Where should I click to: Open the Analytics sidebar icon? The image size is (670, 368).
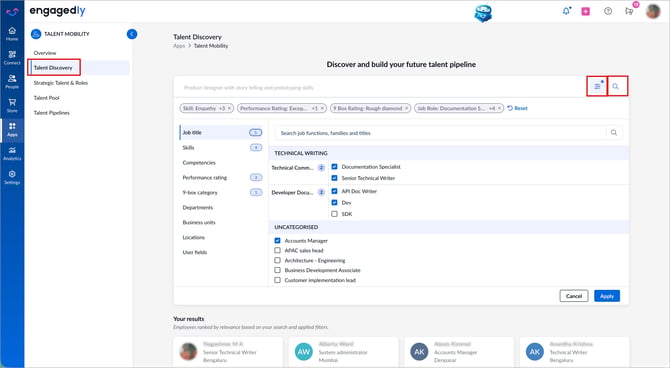[12, 153]
